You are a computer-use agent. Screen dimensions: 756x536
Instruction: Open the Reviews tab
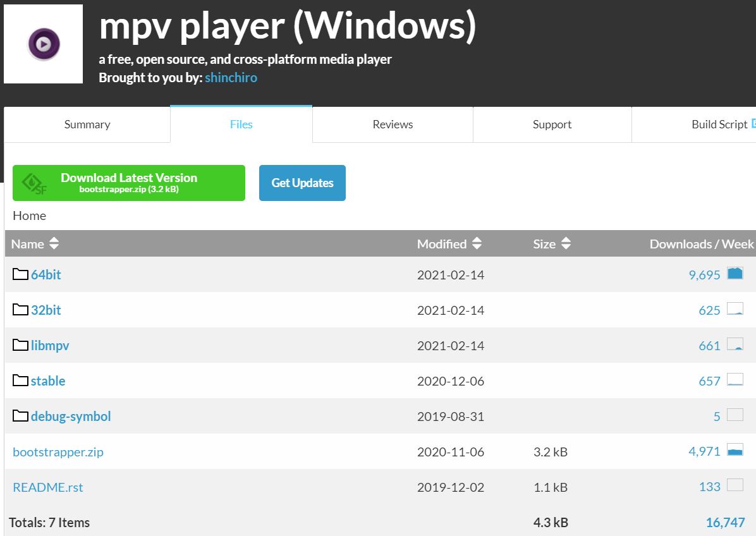[393, 125]
